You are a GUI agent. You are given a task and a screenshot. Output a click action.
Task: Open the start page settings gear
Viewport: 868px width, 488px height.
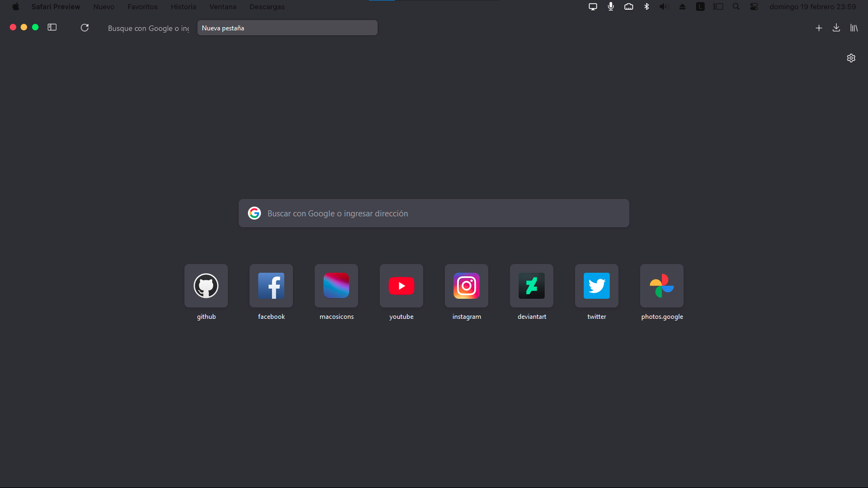click(851, 57)
